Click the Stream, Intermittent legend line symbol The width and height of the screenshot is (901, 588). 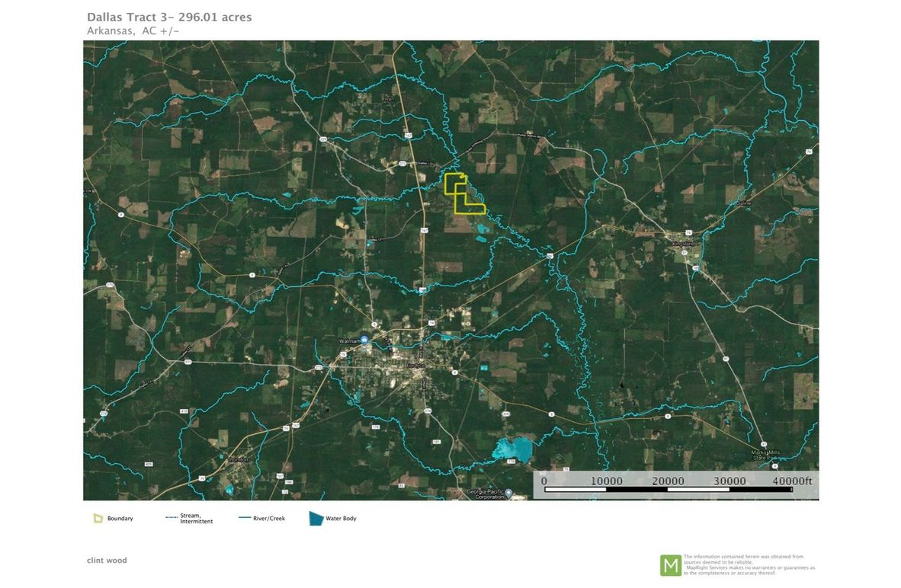[171, 519]
